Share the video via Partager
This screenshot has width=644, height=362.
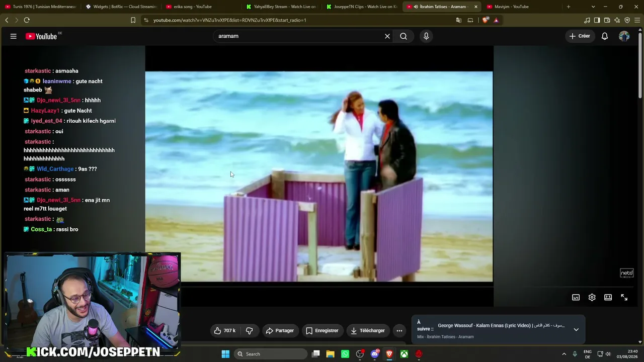(x=280, y=330)
